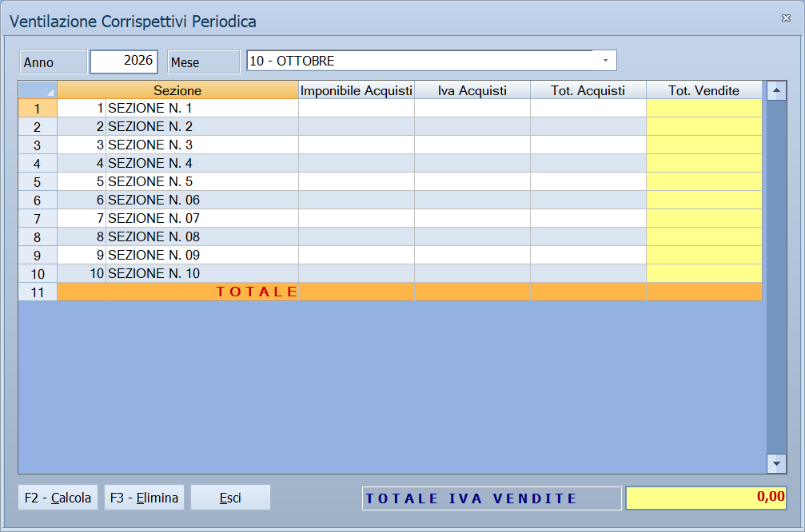
Task: Click the SEZIONE N. 07 cell
Action: (202, 219)
